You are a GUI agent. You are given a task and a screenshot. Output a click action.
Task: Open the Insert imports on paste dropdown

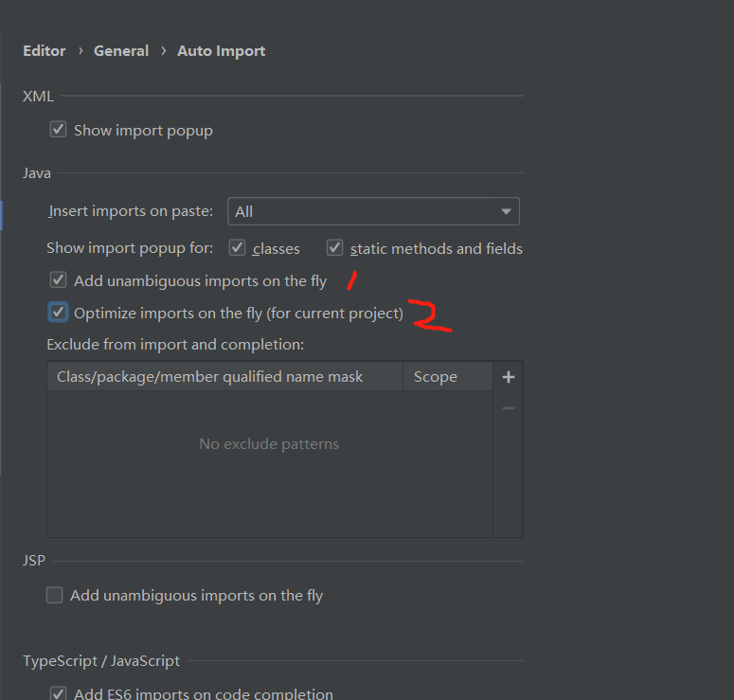(x=373, y=211)
